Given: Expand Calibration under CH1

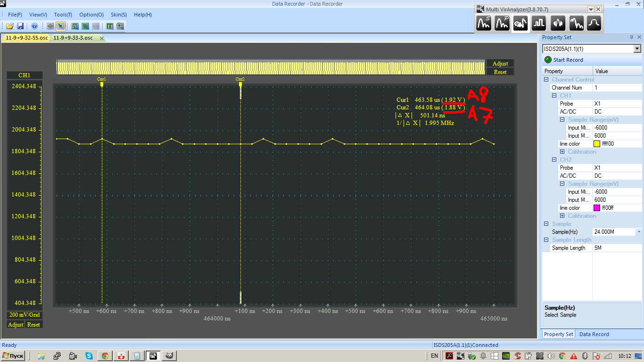Looking at the screenshot, I should [x=562, y=152].
